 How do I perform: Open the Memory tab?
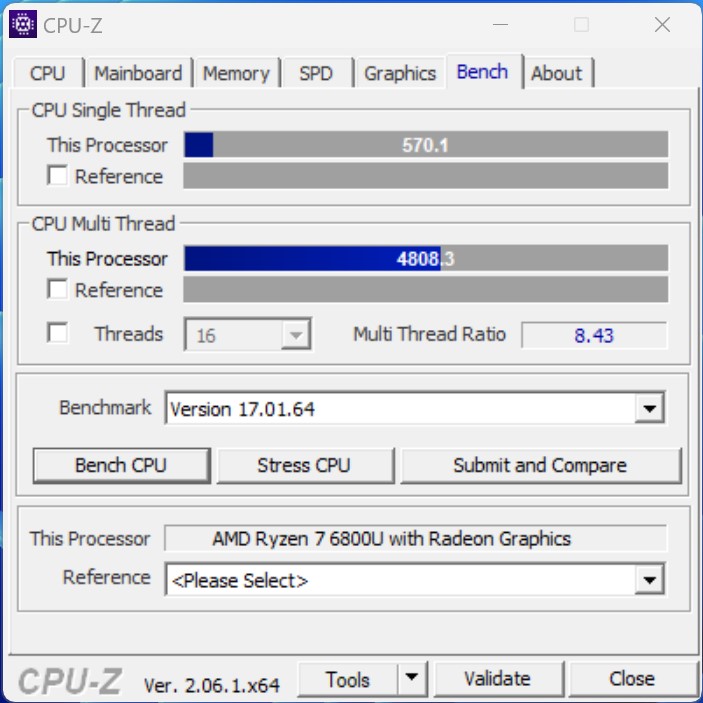pyautogui.click(x=237, y=73)
